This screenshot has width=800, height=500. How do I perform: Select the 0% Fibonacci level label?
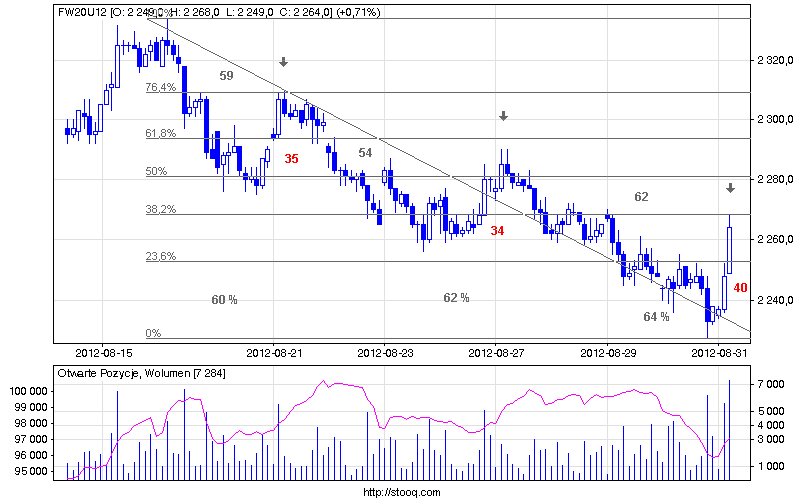(x=153, y=333)
